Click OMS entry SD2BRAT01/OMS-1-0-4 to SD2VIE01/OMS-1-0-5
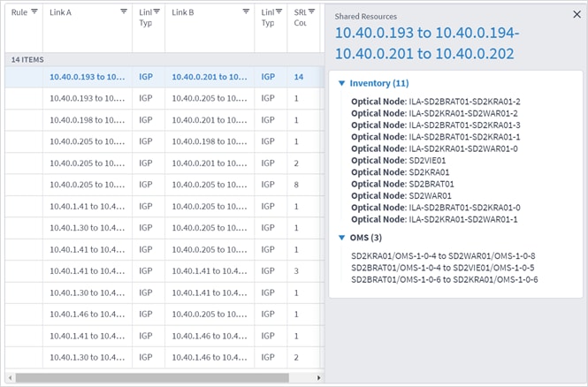 (442, 268)
